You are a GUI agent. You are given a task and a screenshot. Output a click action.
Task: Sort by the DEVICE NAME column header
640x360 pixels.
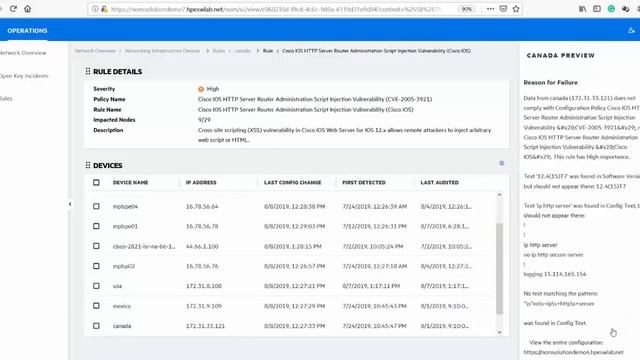[130, 182]
